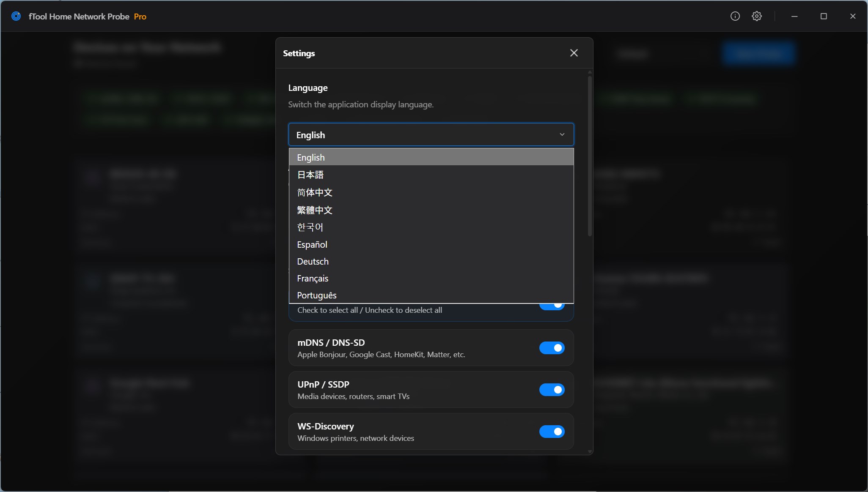
Task: Click the 'mDNS / DNS-SD' label
Action: tap(331, 342)
